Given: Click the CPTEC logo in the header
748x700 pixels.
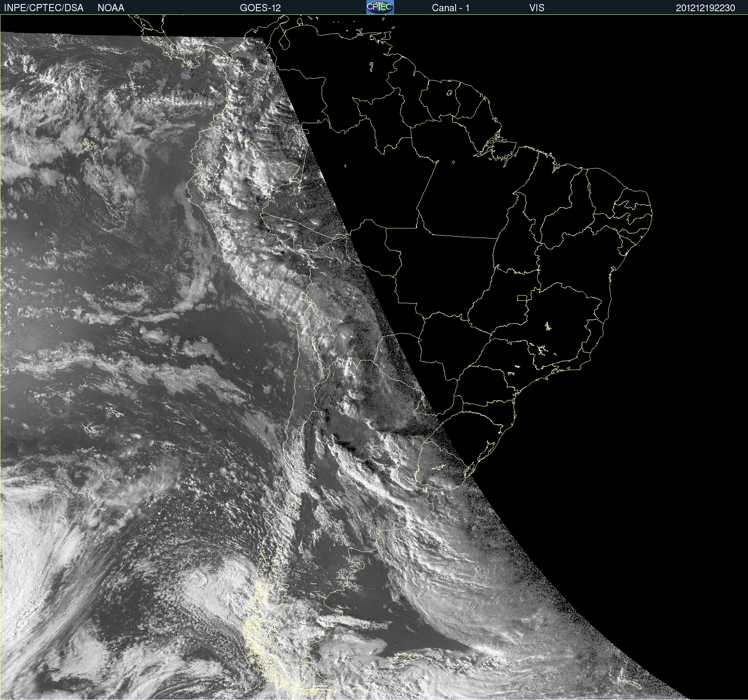Looking at the screenshot, I should click(380, 7).
